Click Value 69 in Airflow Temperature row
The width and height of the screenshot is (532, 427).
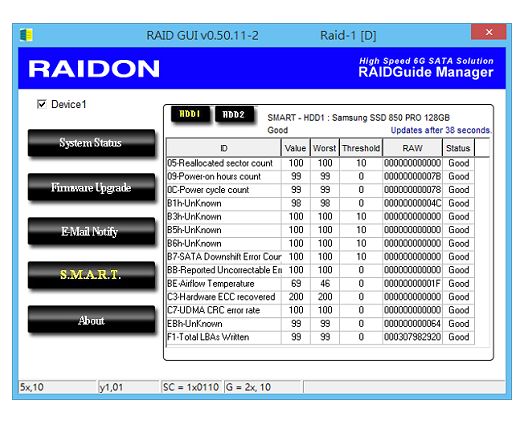pos(296,284)
